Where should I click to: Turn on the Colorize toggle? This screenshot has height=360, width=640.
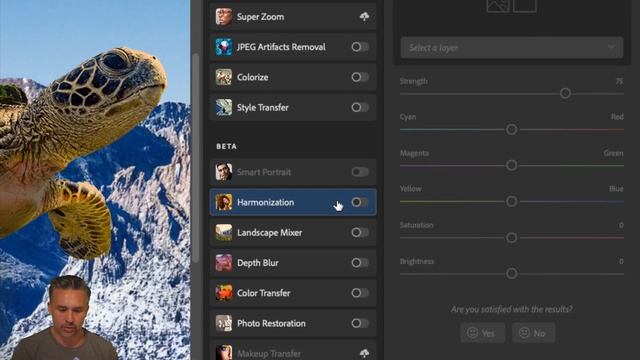pos(360,77)
